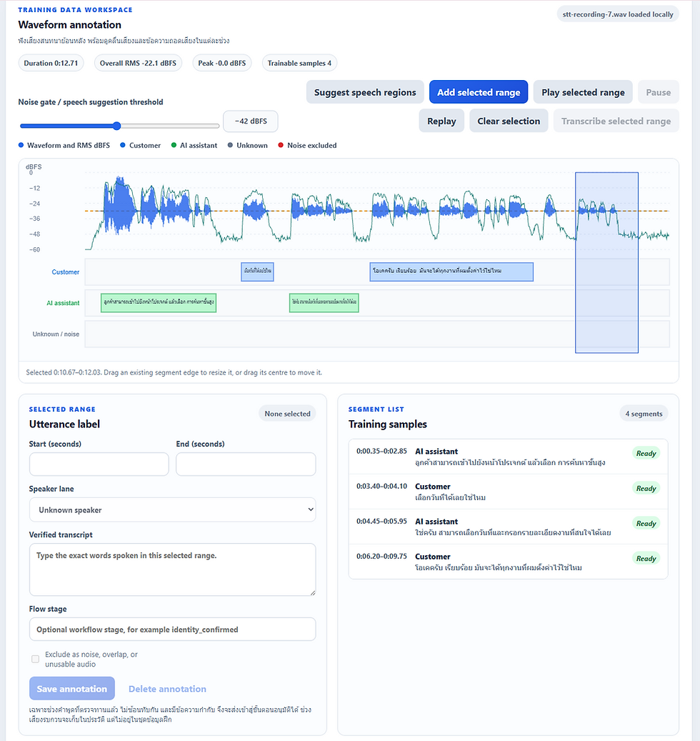Select long Customer segment at 0:06.20

451,272
